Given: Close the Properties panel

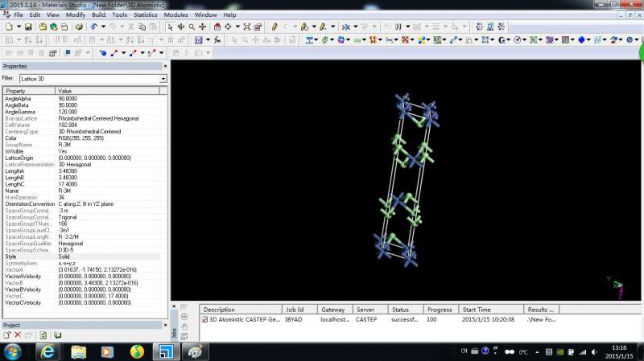Looking at the screenshot, I should [x=165, y=66].
